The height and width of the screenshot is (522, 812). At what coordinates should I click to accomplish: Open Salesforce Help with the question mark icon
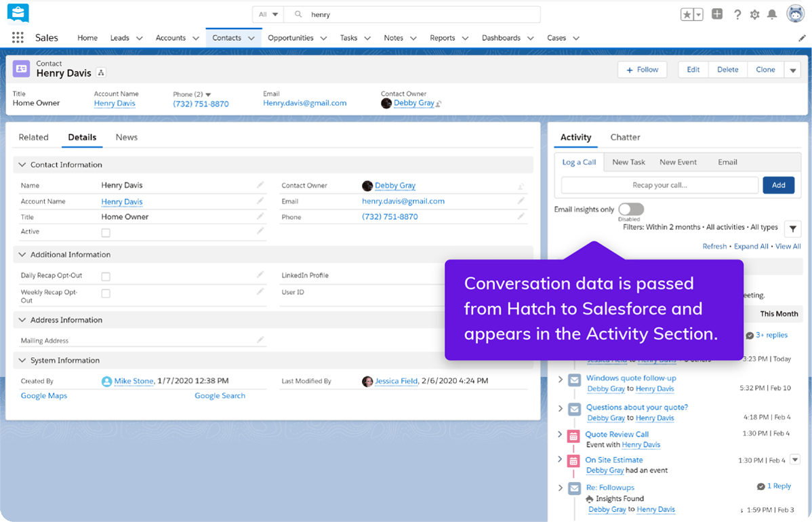pos(737,14)
